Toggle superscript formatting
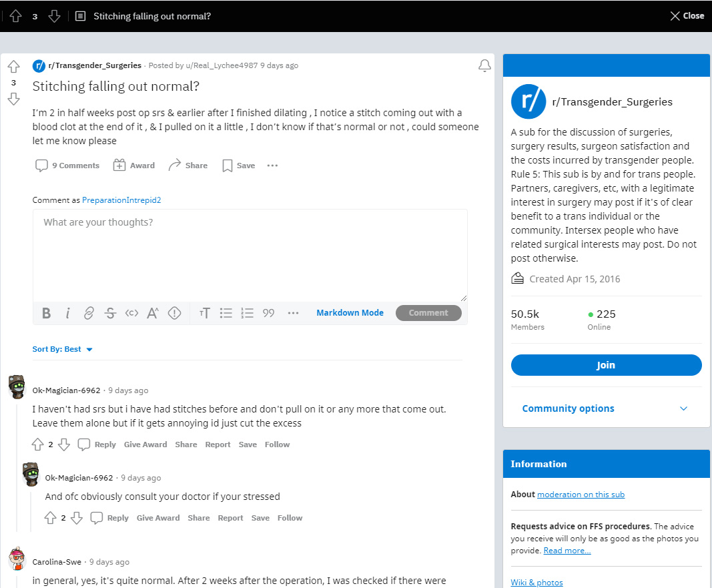 click(x=153, y=313)
